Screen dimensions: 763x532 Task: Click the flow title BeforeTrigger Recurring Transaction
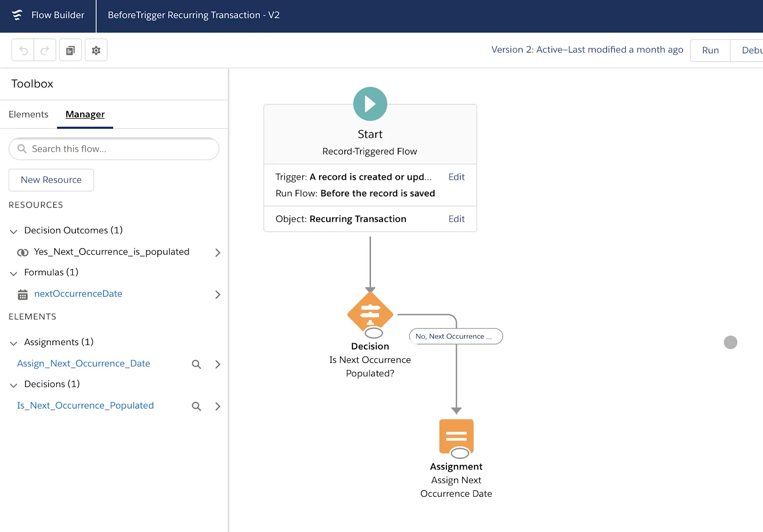click(194, 15)
